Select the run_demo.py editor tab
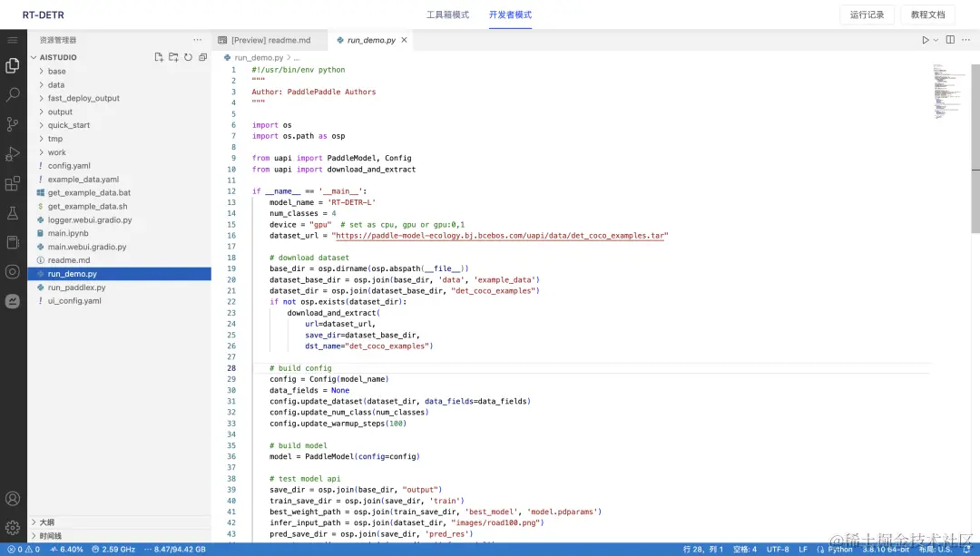 tap(370, 40)
